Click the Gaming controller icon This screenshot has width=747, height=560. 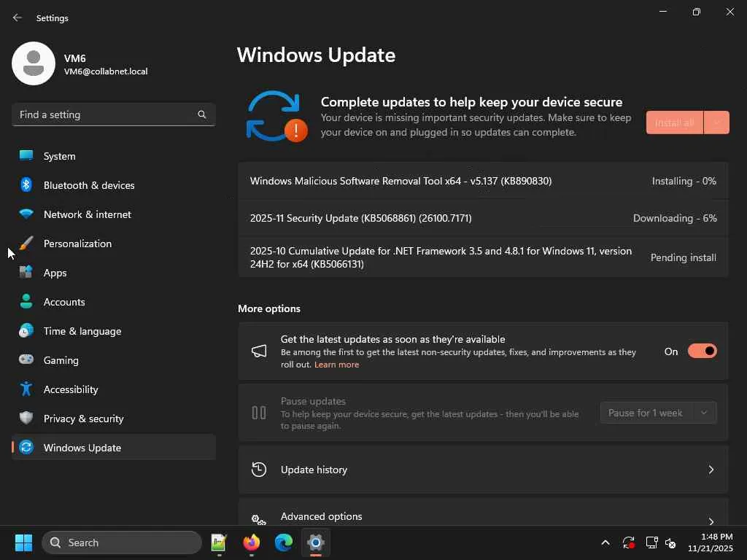click(x=26, y=359)
